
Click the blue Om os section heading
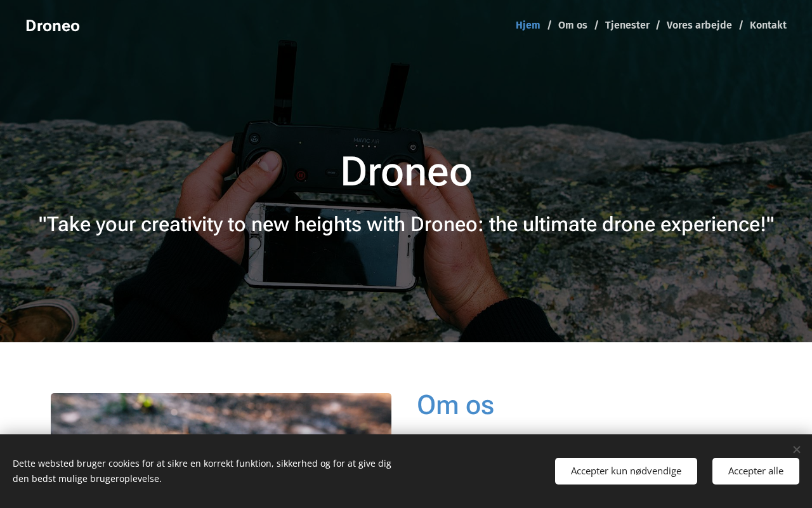click(x=455, y=405)
